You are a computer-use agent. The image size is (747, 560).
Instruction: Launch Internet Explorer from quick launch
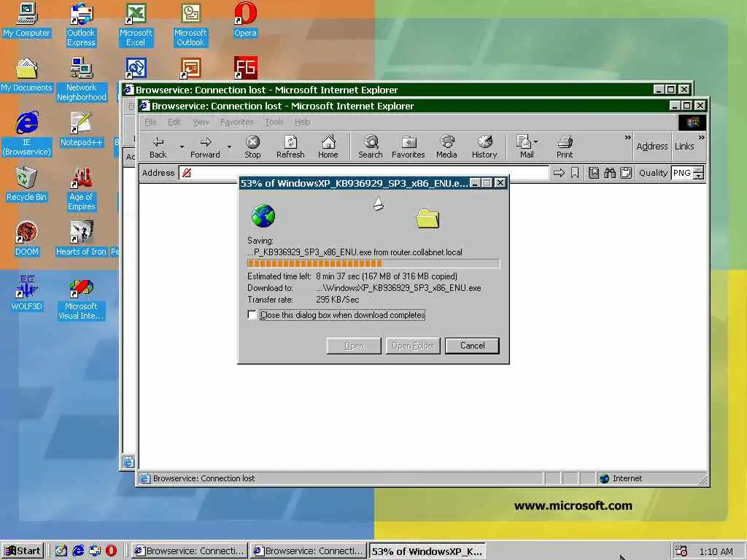tap(78, 551)
